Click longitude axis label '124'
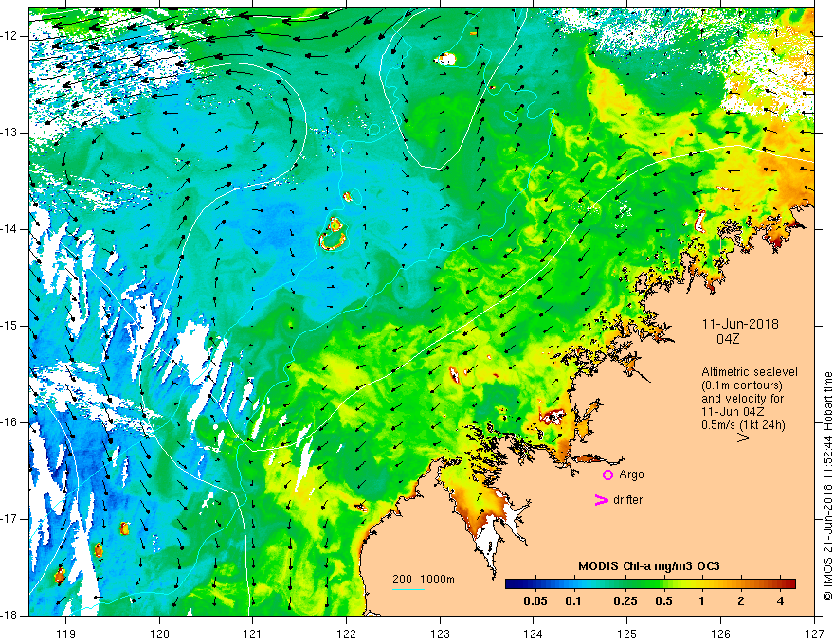The width and height of the screenshot is (834, 644). [x=534, y=634]
